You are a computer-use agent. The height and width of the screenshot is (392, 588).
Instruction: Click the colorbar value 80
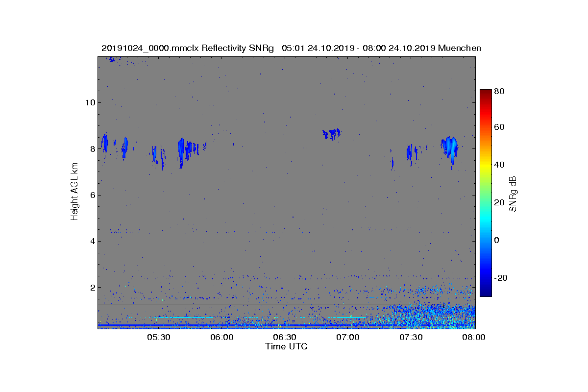coord(500,91)
